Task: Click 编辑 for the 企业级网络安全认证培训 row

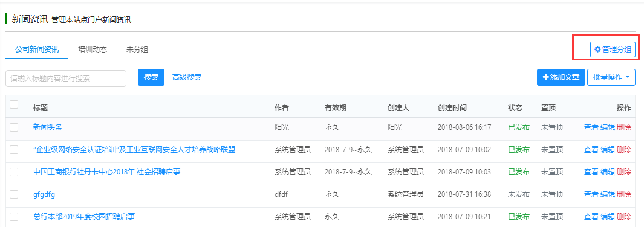Action: tap(608, 150)
